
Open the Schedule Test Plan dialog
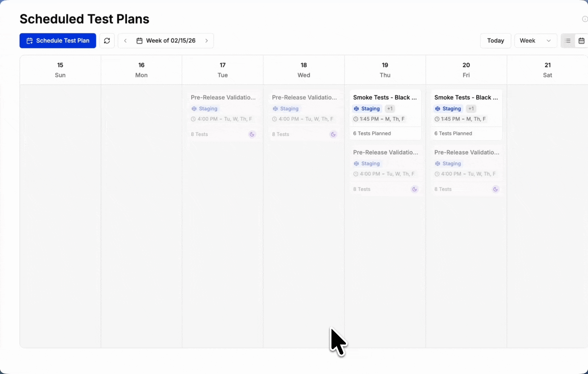tap(58, 41)
